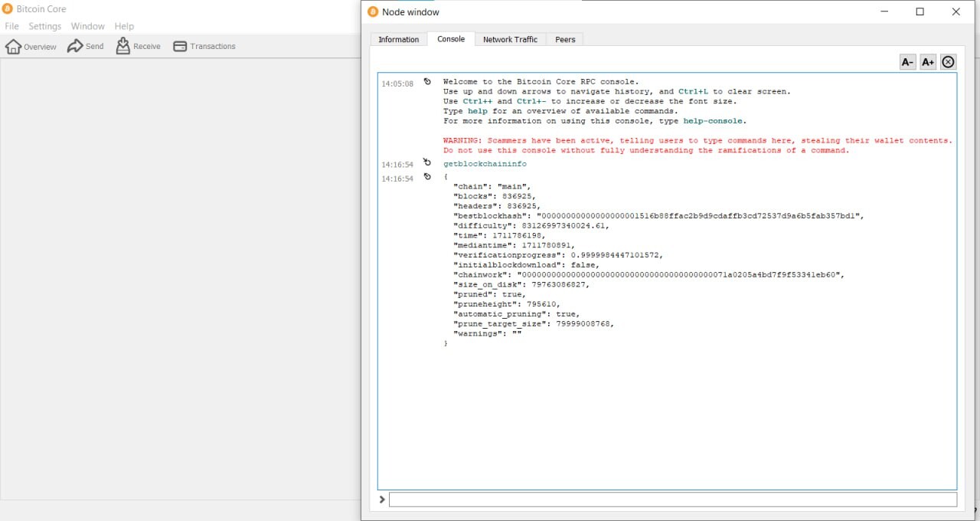Open the Peers tab

click(x=565, y=39)
